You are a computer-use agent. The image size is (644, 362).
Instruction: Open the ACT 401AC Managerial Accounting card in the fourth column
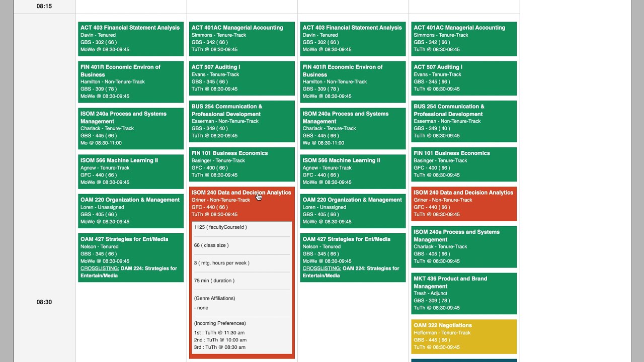464,39
